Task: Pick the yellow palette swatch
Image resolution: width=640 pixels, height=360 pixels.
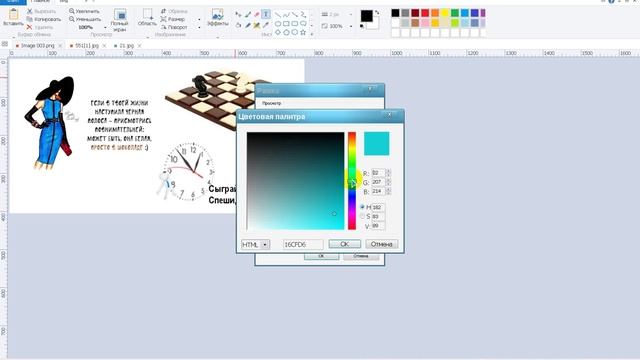Action: click(445, 13)
